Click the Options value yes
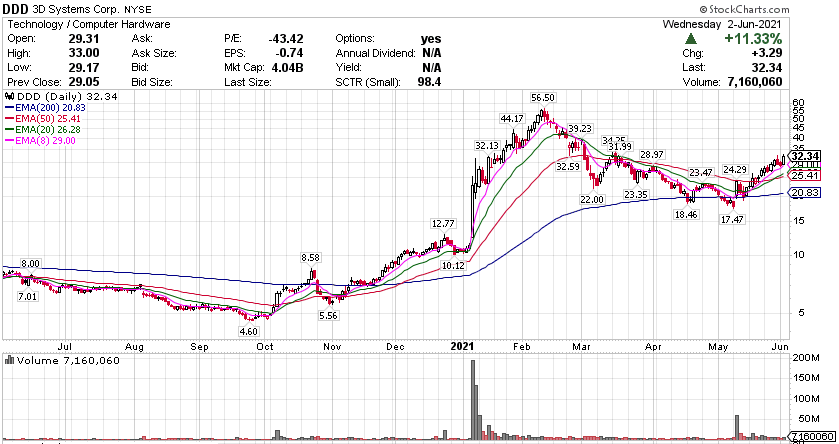839x444 pixels. [431, 39]
